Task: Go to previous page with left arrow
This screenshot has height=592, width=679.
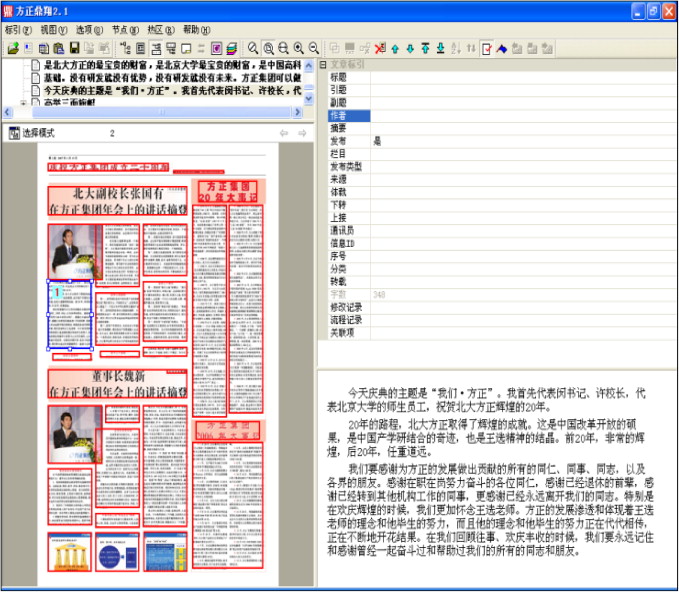Action: pyautogui.click(x=284, y=133)
